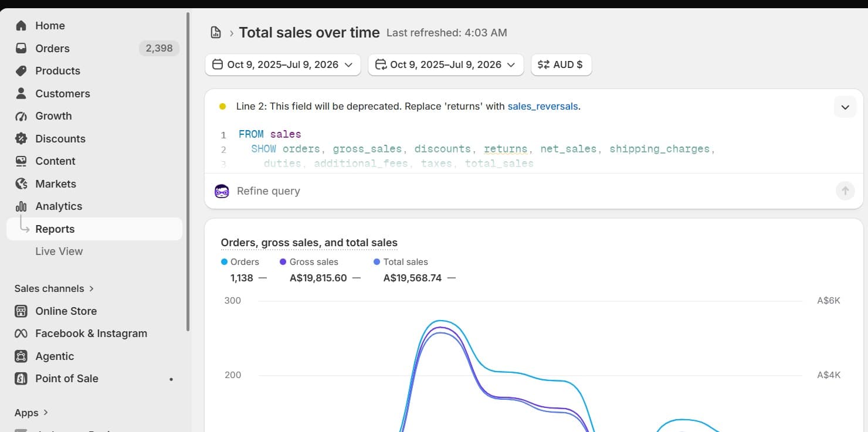
Task: Open the primary date range picker with plain calendar icon
Action: [283, 64]
